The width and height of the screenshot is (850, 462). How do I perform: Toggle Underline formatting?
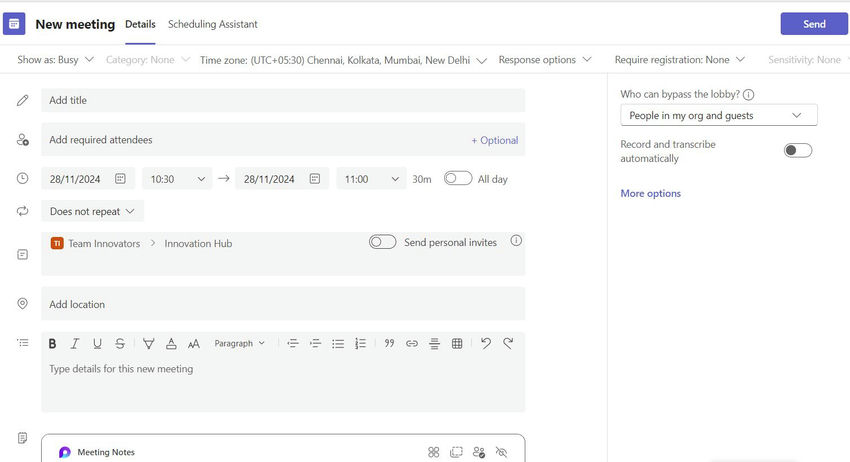[97, 343]
